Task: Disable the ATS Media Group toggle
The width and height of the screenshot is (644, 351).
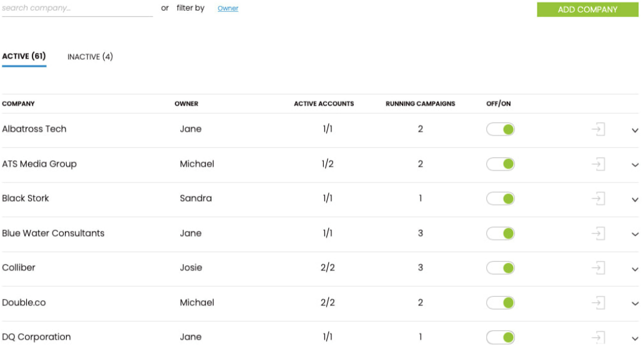Action: pyautogui.click(x=500, y=164)
